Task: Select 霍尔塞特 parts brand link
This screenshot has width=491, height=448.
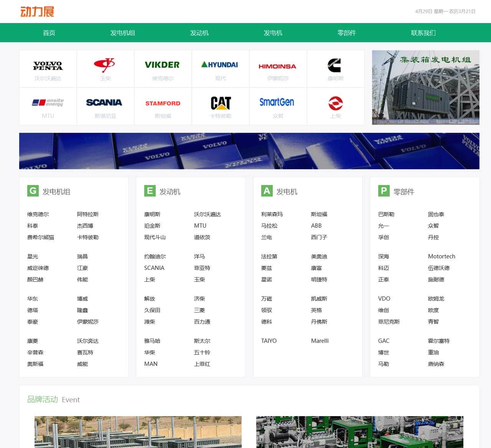Action: [x=439, y=341]
